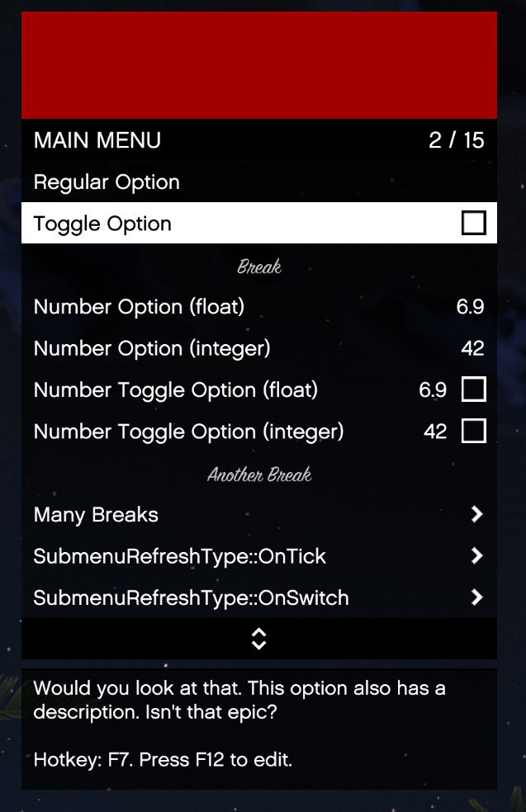The width and height of the screenshot is (526, 812).
Task: Select Number Option (integer) item
Action: [259, 348]
